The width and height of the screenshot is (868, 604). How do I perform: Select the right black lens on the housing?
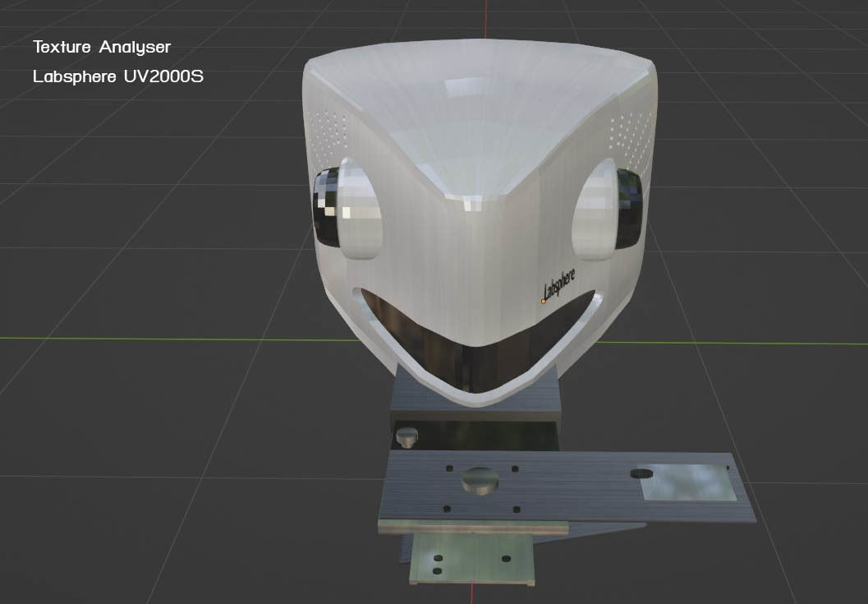point(629,208)
